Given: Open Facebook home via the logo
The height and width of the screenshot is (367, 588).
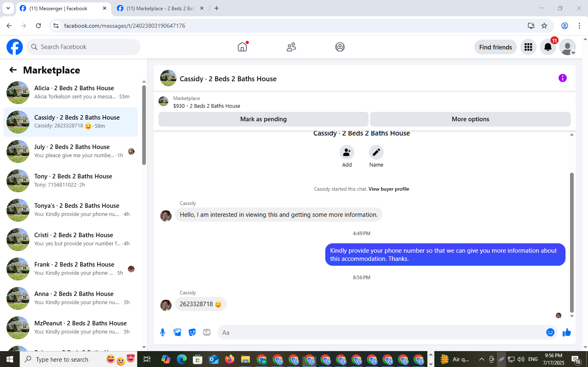Looking at the screenshot, I should pos(15,47).
